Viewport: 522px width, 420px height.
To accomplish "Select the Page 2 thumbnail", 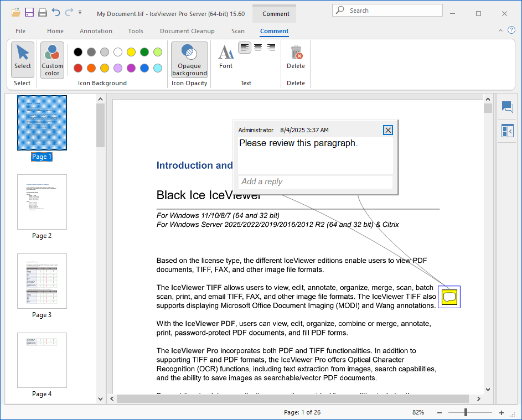I will click(x=42, y=201).
